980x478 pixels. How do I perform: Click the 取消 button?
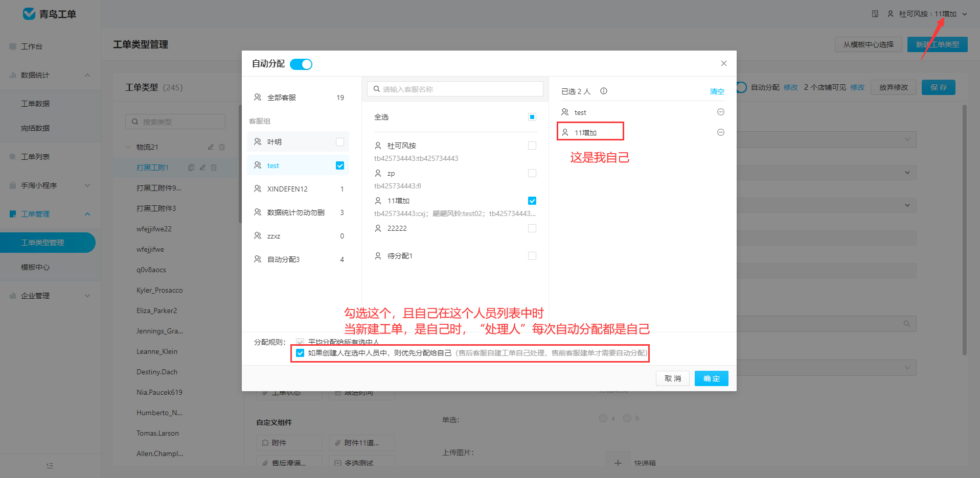point(673,378)
